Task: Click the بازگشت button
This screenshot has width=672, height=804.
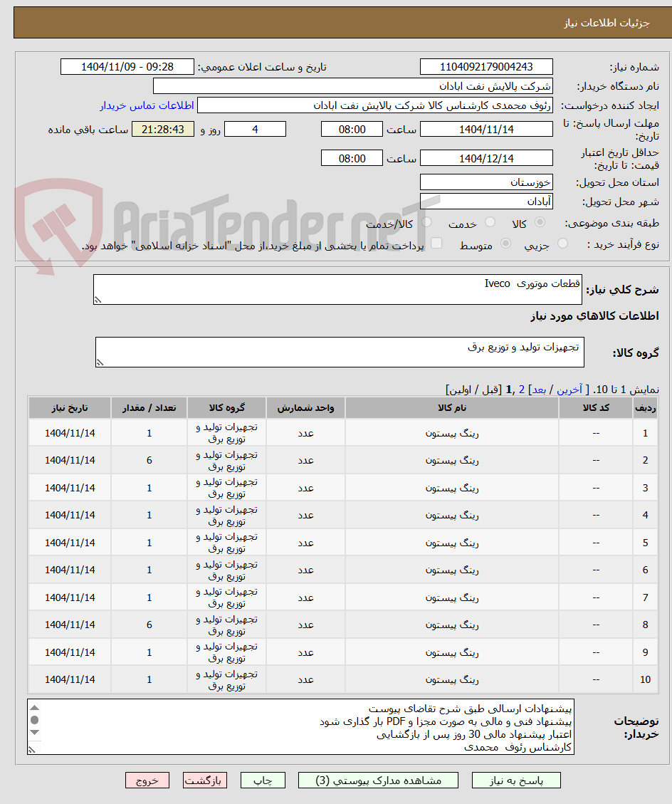Action: 205,780
